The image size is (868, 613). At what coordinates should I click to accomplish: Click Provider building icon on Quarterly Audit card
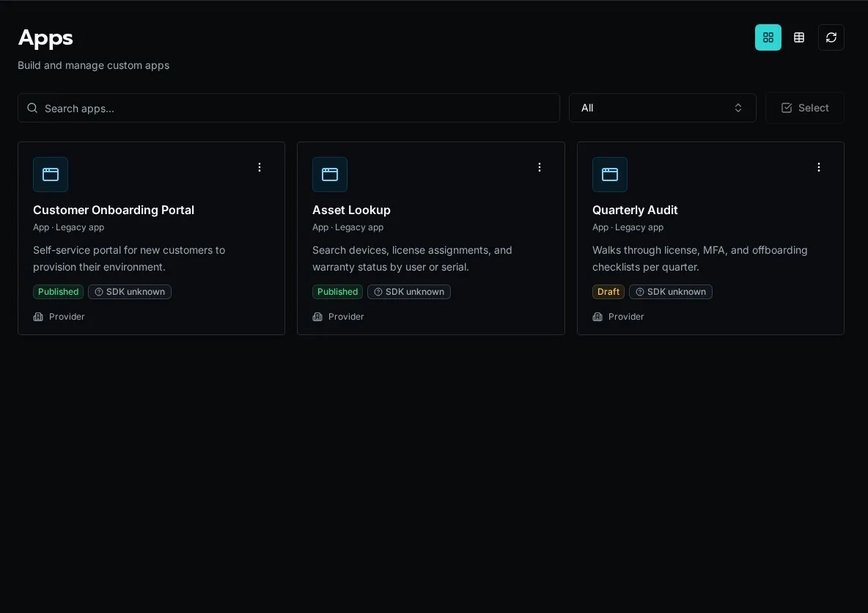[x=597, y=317]
